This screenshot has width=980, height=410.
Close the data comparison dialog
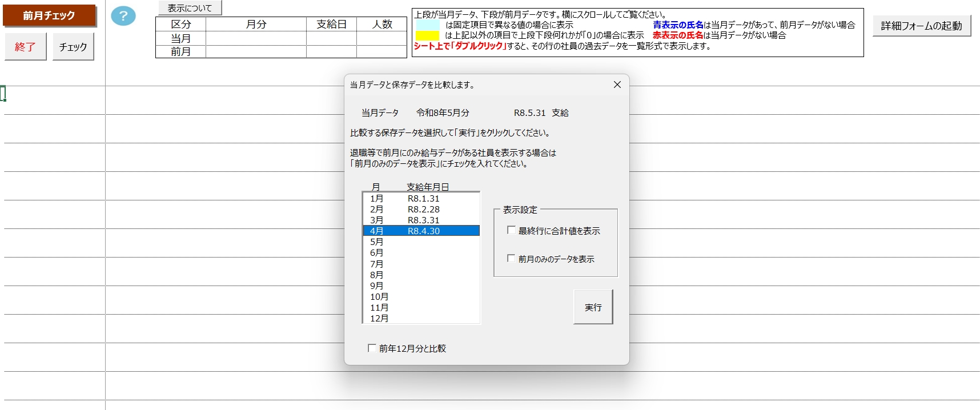(617, 85)
